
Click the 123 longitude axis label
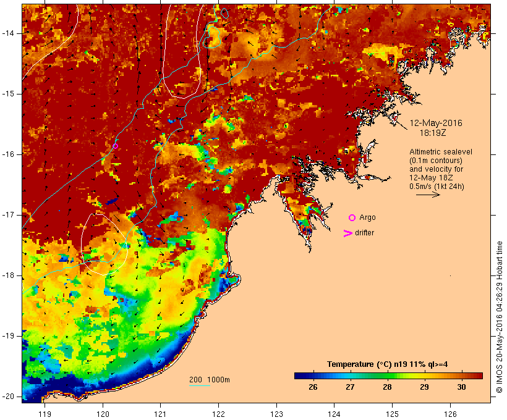[x=276, y=414]
